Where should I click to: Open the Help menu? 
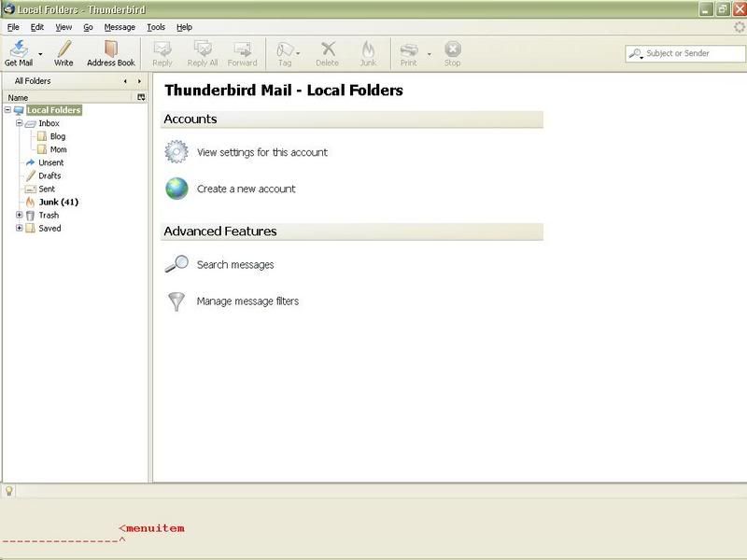[184, 27]
